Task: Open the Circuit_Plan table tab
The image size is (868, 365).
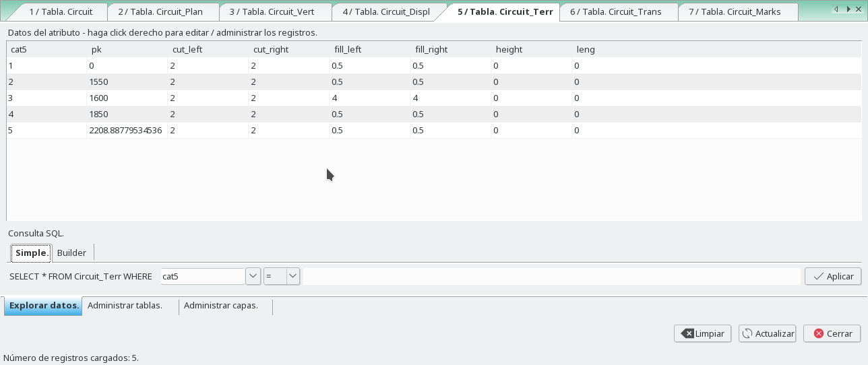Action: [160, 11]
